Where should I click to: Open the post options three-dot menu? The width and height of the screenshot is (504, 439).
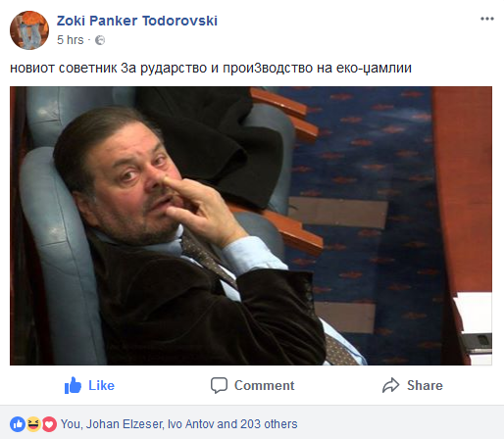(x=487, y=19)
